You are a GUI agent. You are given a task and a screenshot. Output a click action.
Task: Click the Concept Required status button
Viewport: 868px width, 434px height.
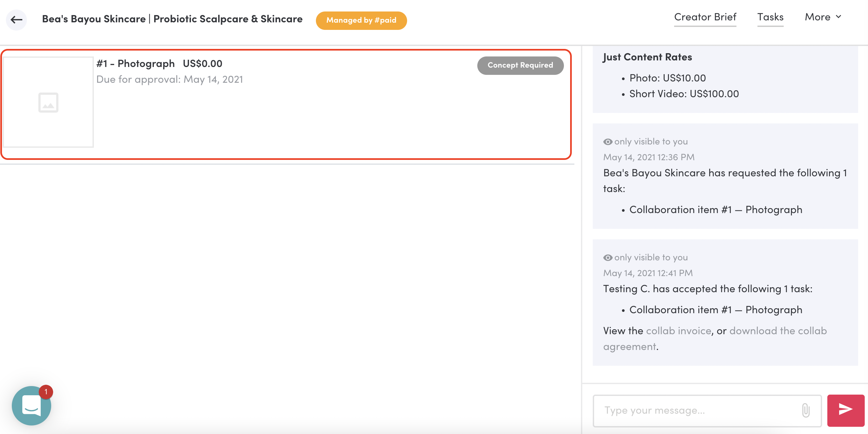(520, 65)
